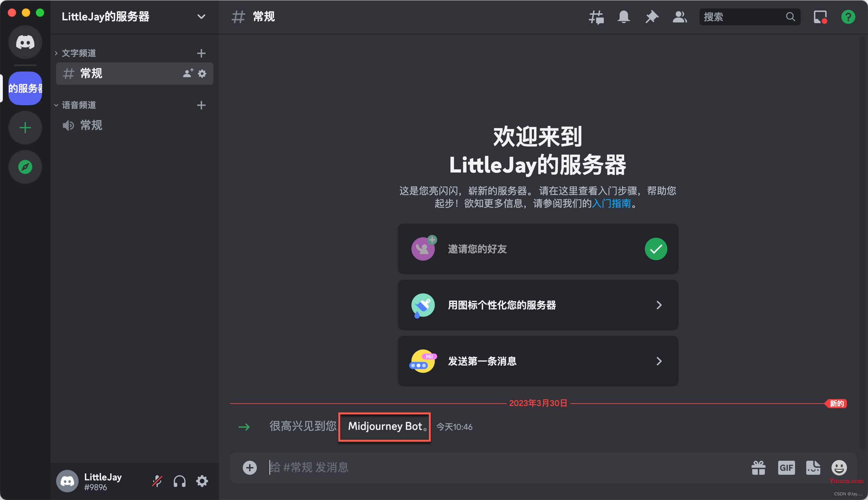Select the LittleJay server icon in sidebar
Screen dimensions: 868x500
[25, 88]
